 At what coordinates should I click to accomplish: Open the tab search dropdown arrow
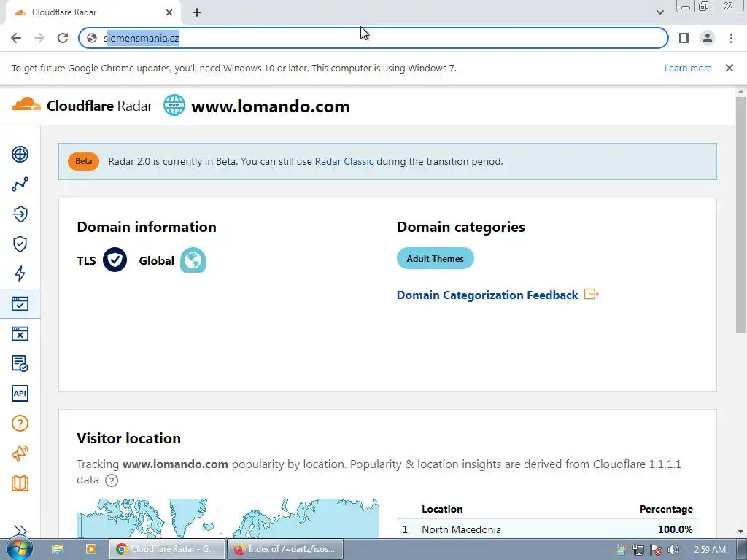coord(659,12)
